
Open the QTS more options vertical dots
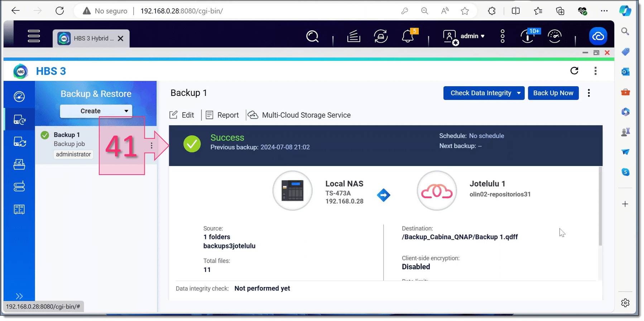click(503, 36)
